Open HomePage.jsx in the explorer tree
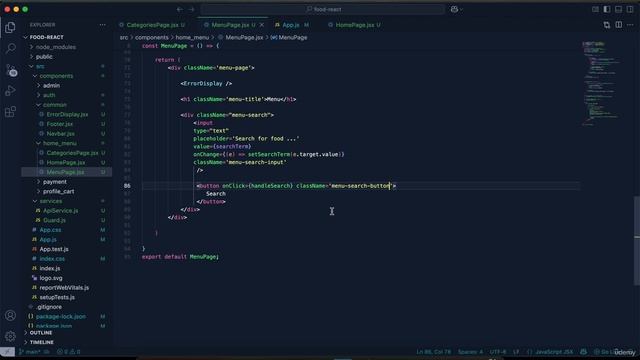This screenshot has height=360, width=640. pos(65,162)
